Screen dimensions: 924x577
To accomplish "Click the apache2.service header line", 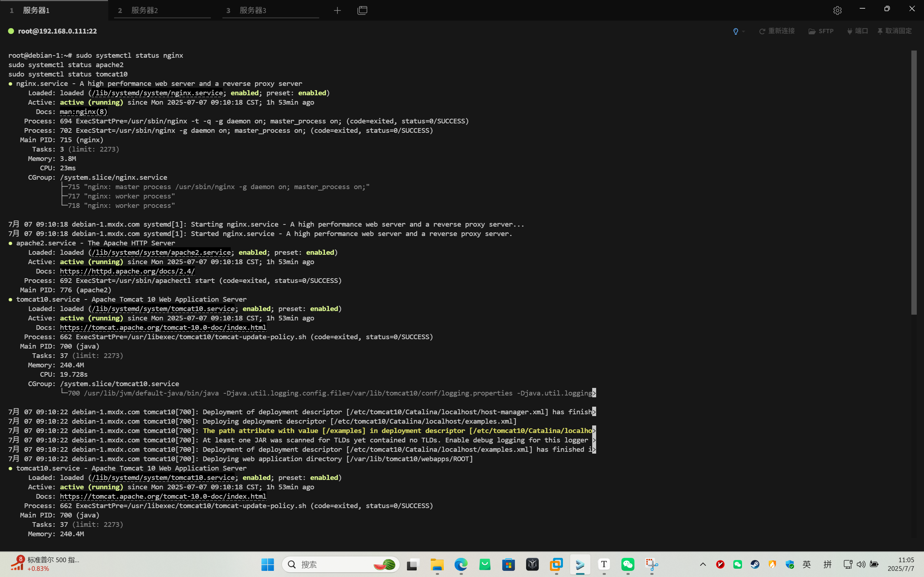I will coord(92,243).
